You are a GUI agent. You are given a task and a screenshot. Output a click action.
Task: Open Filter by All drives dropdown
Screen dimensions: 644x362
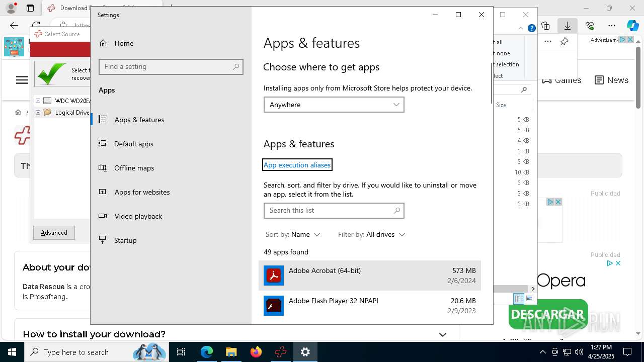[x=372, y=234]
